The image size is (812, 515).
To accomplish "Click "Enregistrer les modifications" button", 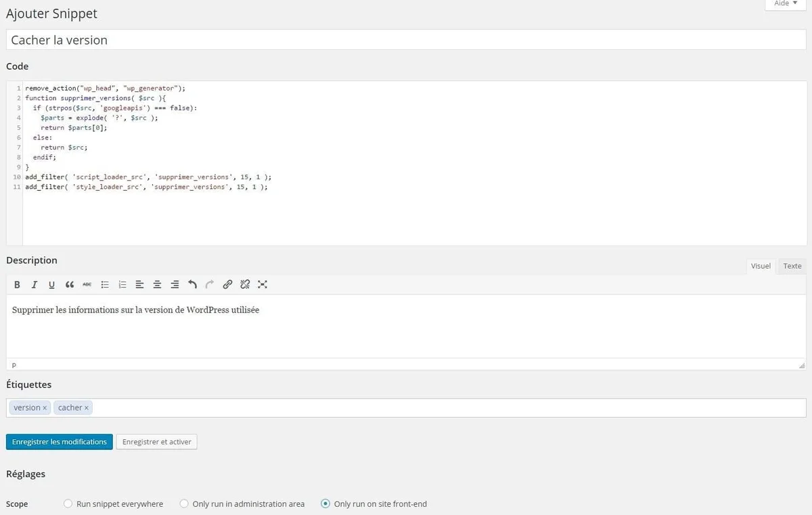I will 60,442.
